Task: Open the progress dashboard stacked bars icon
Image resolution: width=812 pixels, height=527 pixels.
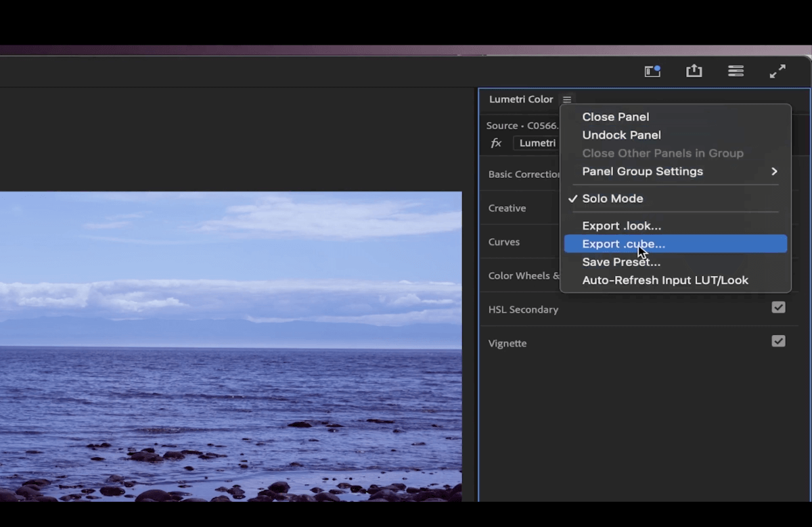Action: 736,71
